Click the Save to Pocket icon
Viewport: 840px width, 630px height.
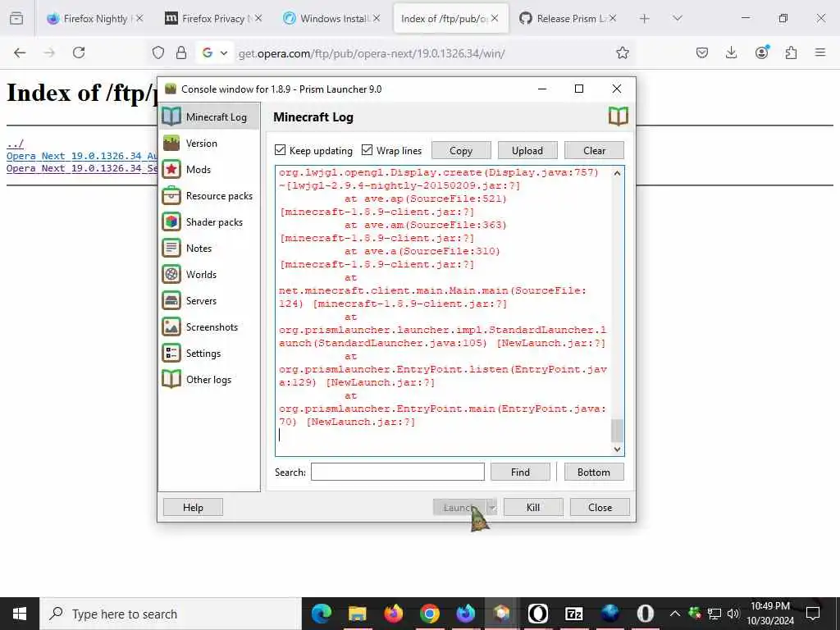pos(702,52)
